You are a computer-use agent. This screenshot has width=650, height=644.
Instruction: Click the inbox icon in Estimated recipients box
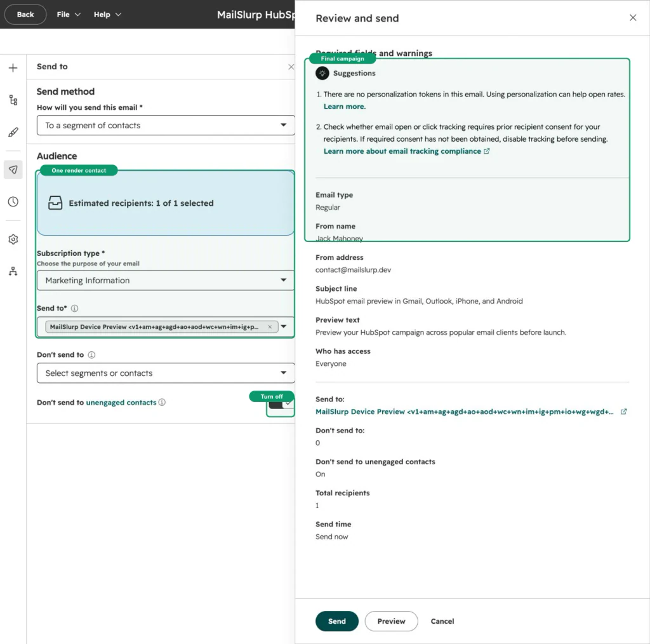click(55, 203)
